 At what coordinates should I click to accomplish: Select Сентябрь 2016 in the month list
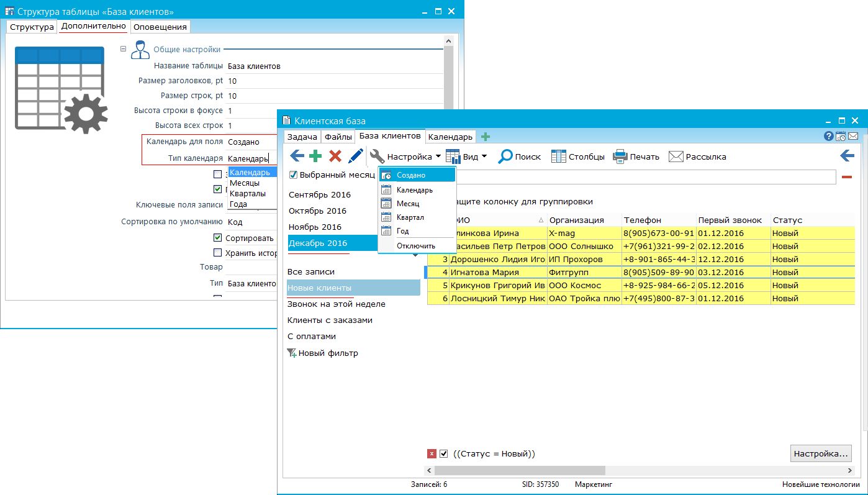click(x=320, y=194)
